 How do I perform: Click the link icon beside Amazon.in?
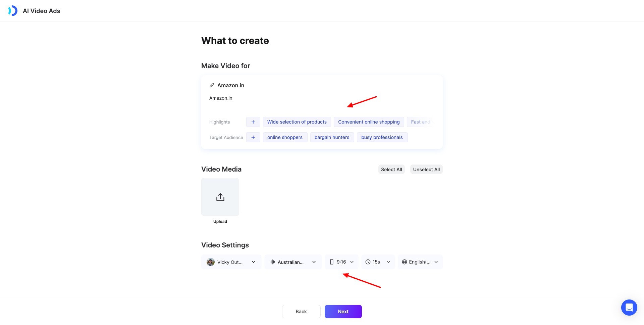click(212, 86)
